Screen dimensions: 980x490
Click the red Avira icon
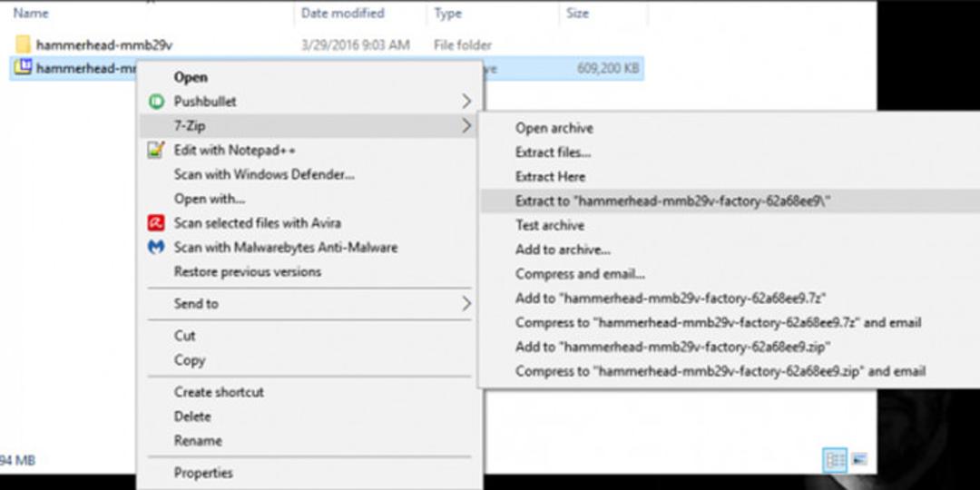point(156,222)
